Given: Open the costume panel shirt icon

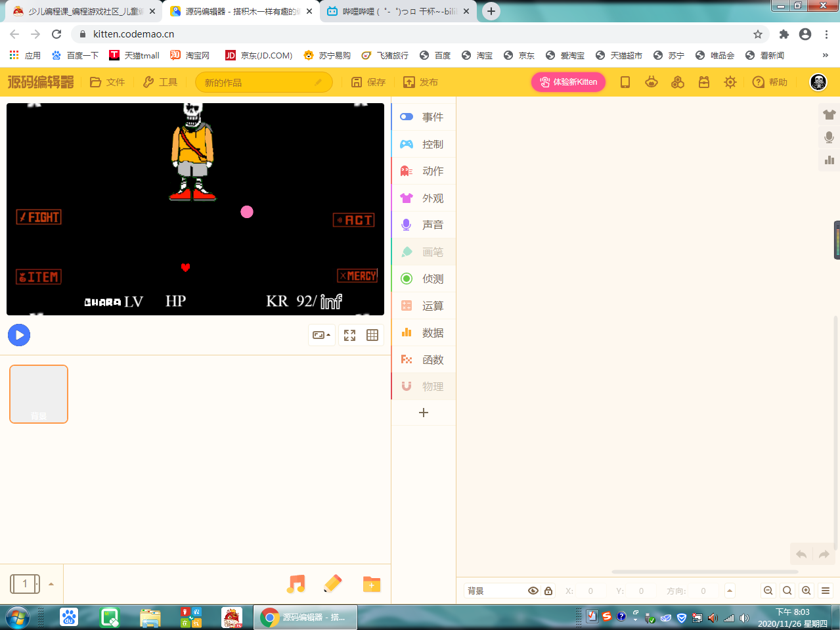Looking at the screenshot, I should point(829,114).
